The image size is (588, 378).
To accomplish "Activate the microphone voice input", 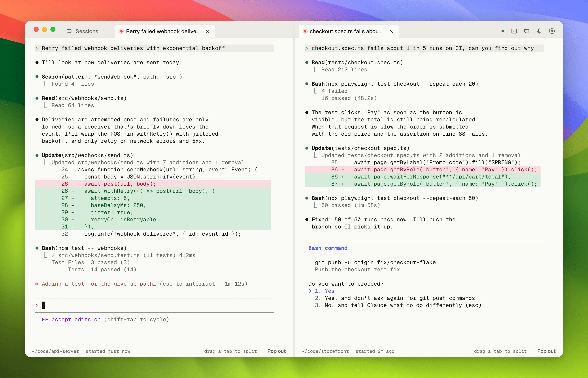I will tap(539, 31).
